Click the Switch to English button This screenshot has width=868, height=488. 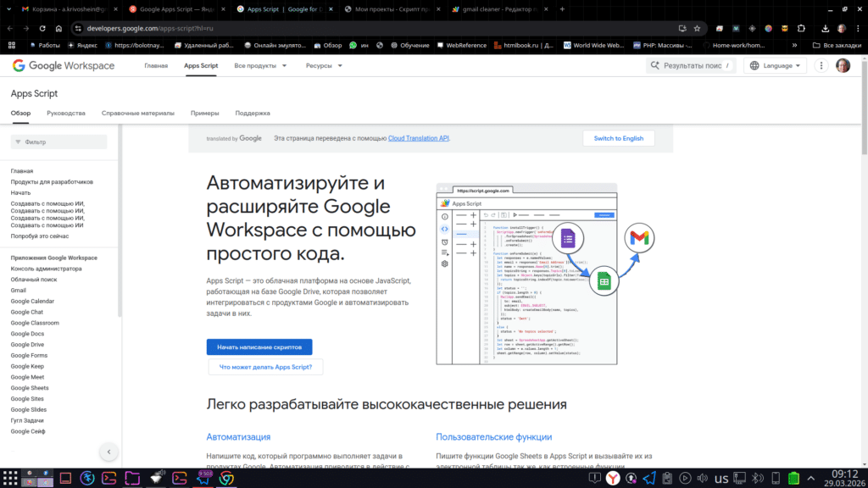click(x=619, y=137)
